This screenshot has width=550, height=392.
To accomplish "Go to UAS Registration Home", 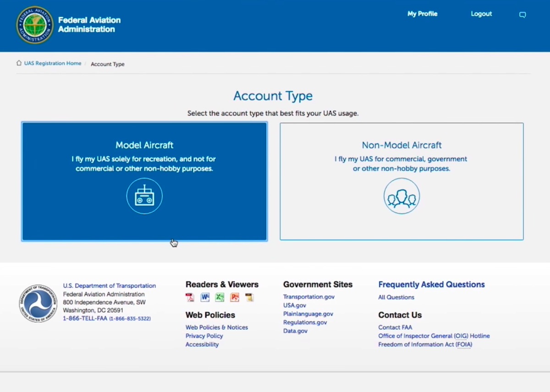I will (53, 63).
